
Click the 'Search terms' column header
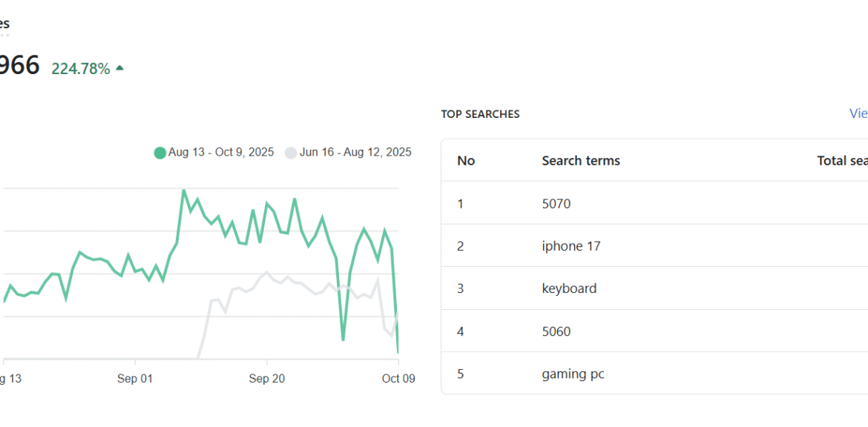[x=580, y=161]
